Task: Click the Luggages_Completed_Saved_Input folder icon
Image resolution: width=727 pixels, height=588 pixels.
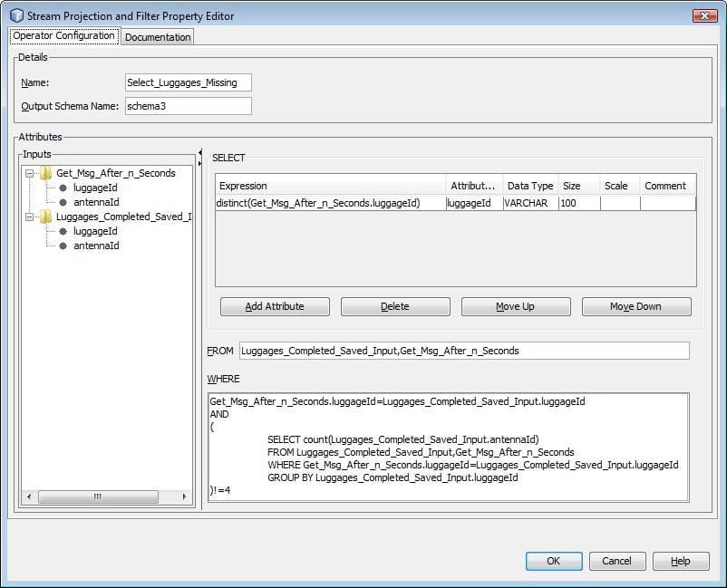Action: (x=45, y=217)
